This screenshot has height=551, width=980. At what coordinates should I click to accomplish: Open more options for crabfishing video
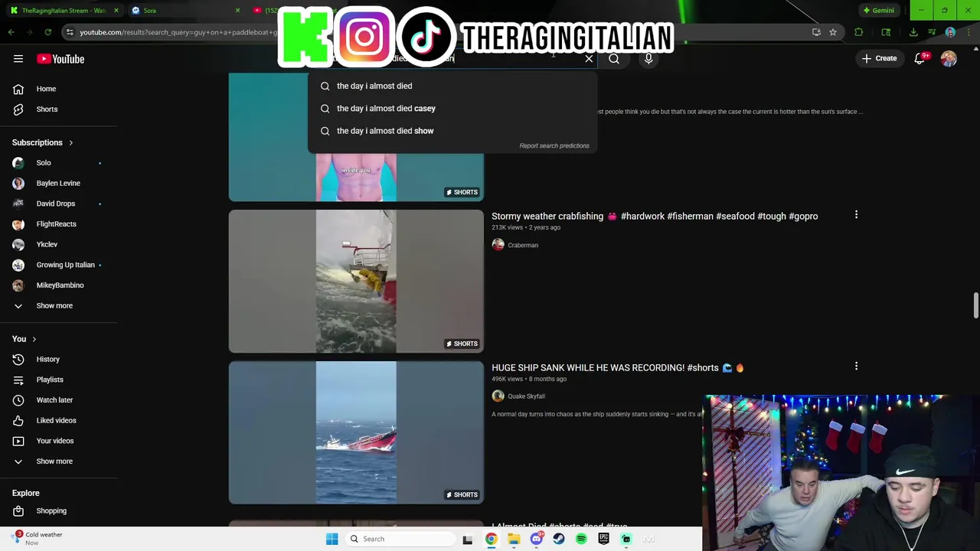(x=856, y=216)
